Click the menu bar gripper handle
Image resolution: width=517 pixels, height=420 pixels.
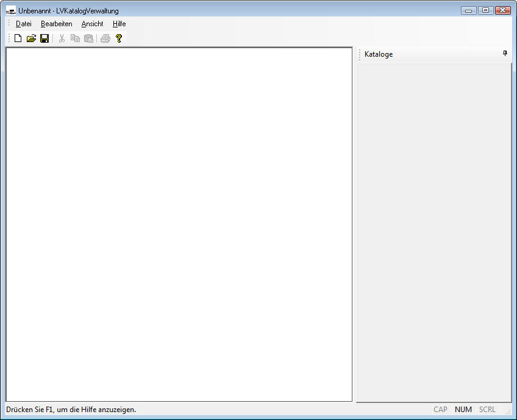pos(9,23)
